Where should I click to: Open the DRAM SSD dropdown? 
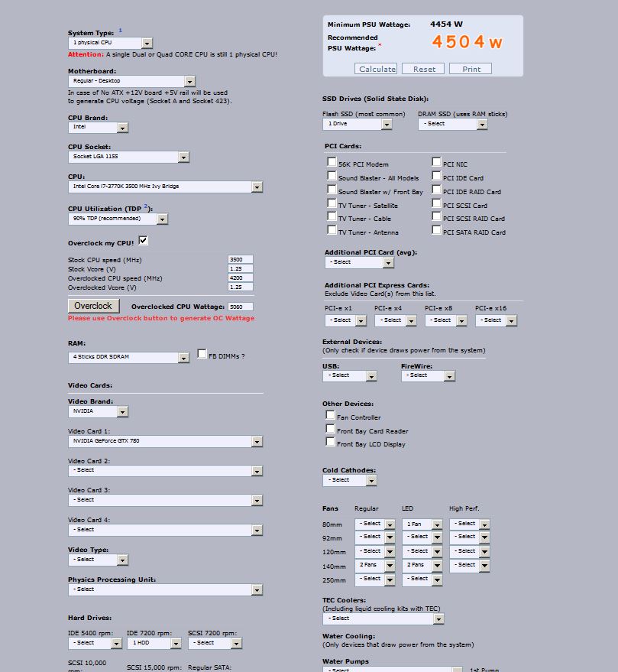(x=453, y=124)
